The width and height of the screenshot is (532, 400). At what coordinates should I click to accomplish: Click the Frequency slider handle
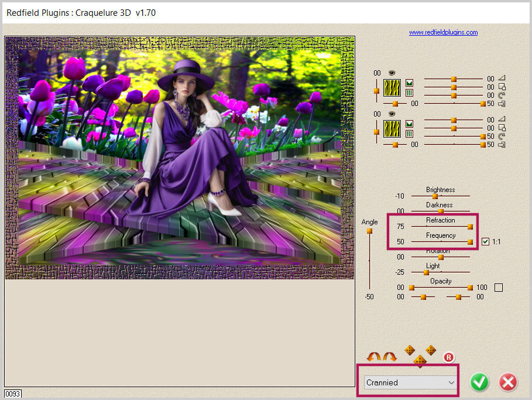[470, 242]
